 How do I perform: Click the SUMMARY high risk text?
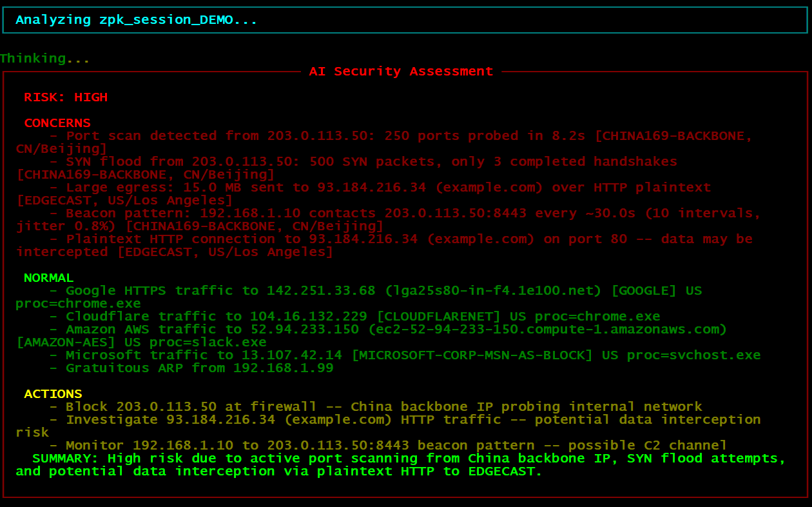pos(405,458)
